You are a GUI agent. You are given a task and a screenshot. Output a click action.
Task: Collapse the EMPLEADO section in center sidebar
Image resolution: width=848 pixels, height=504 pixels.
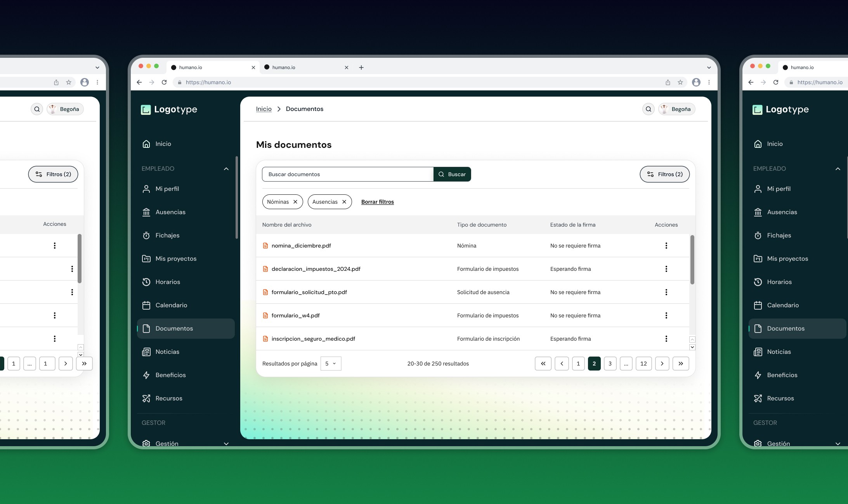coord(226,169)
